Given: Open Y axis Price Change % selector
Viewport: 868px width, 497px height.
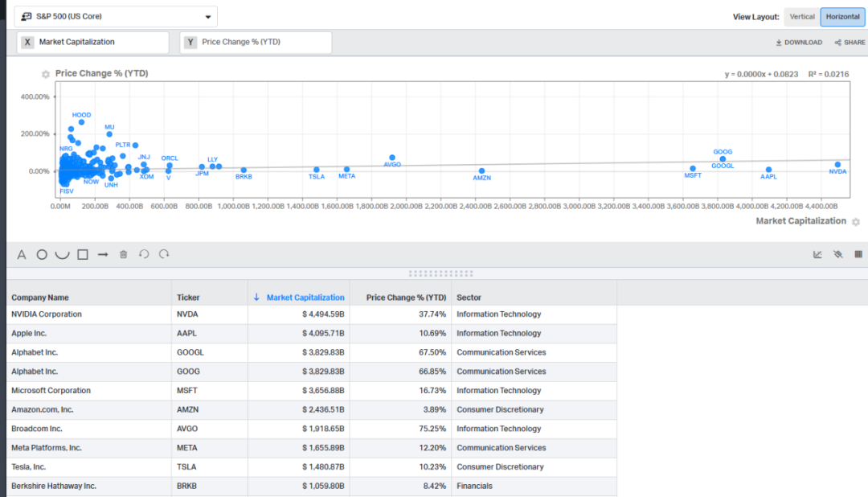Looking at the screenshot, I should pos(256,43).
